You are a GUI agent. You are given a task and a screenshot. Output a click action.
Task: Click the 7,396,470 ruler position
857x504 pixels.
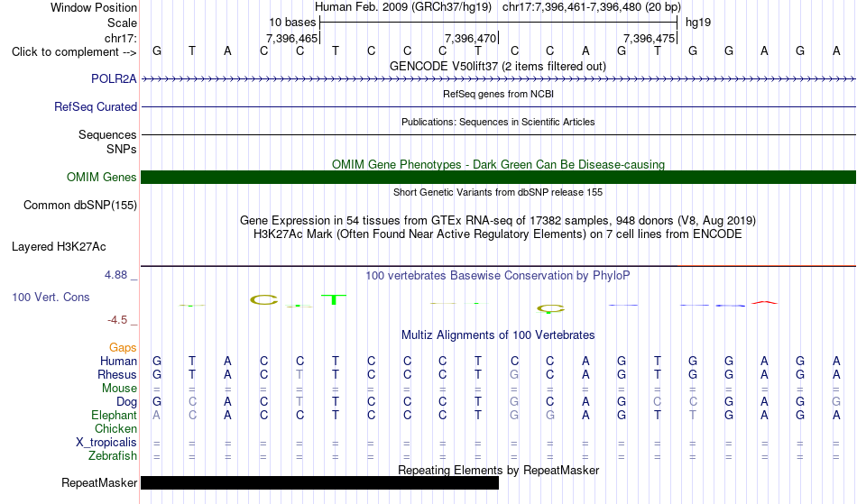pos(471,38)
